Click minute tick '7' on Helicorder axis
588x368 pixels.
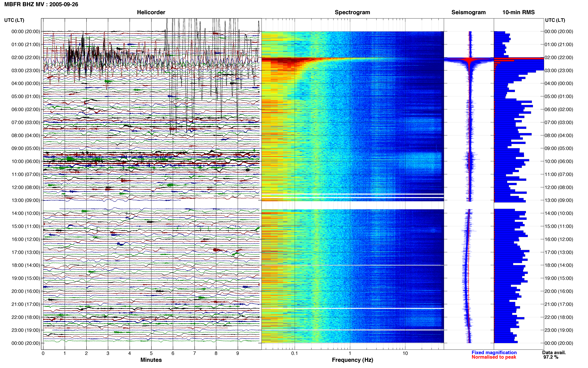195,353
